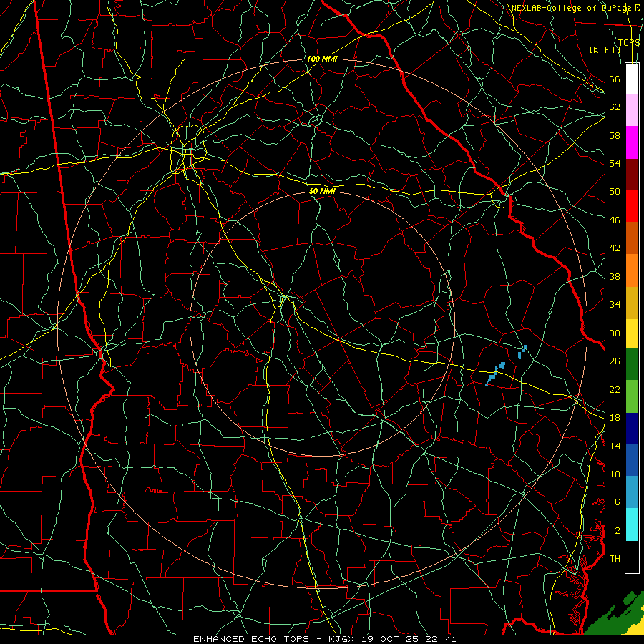Click the light pink legend swatch

[x=632, y=109]
